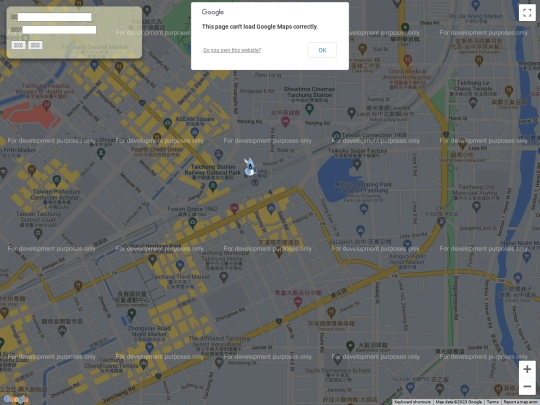Click the "Teikoku Sugar Factory" map label

pos(357,151)
